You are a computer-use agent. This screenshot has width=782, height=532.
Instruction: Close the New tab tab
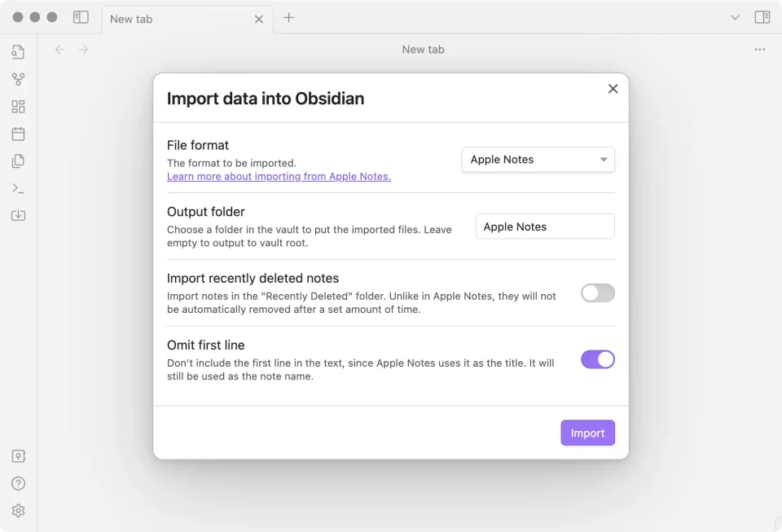coord(259,20)
